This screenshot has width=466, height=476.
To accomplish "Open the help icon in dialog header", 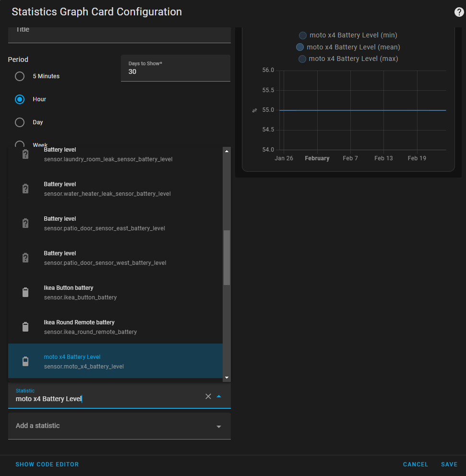I will (x=459, y=12).
